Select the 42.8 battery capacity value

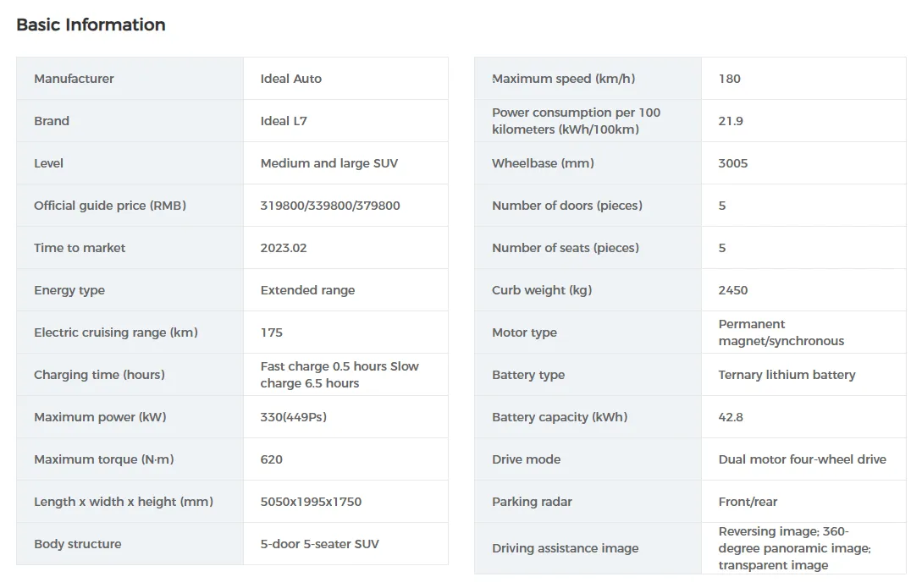coord(731,417)
